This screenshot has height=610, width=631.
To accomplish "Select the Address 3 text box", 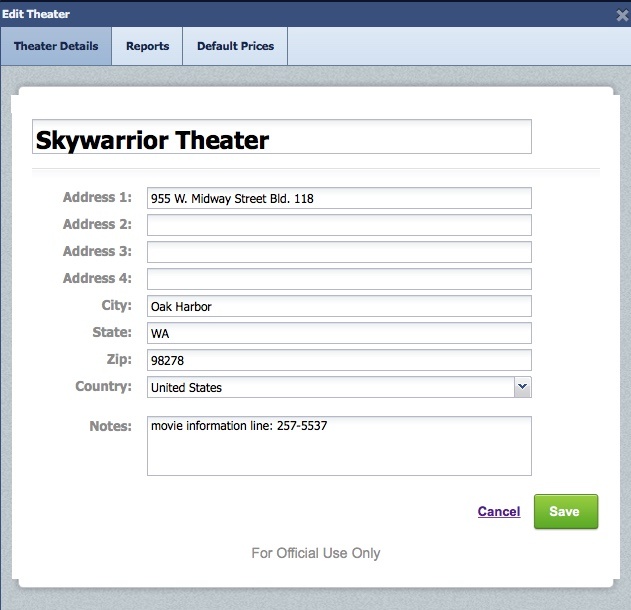I will [x=339, y=252].
